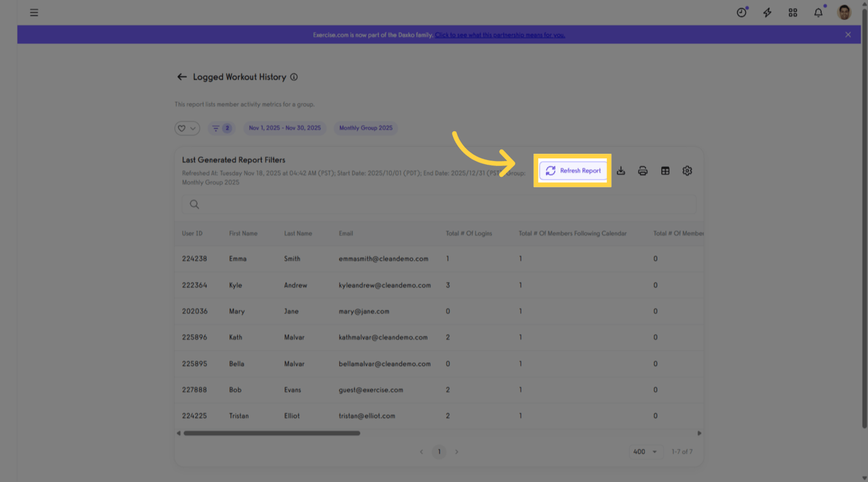The width and height of the screenshot is (868, 482).
Task: Open the filters button showing 2
Action: click(221, 128)
